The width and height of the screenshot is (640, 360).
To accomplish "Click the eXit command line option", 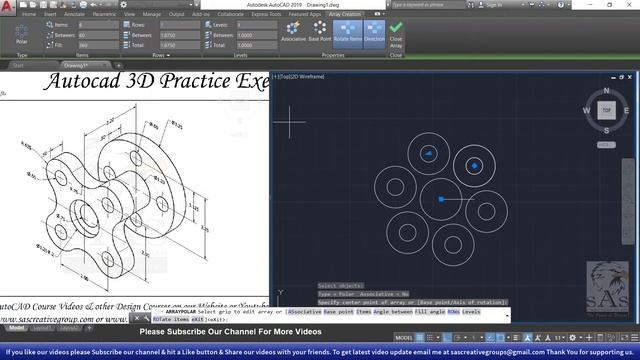I will (x=198, y=320).
